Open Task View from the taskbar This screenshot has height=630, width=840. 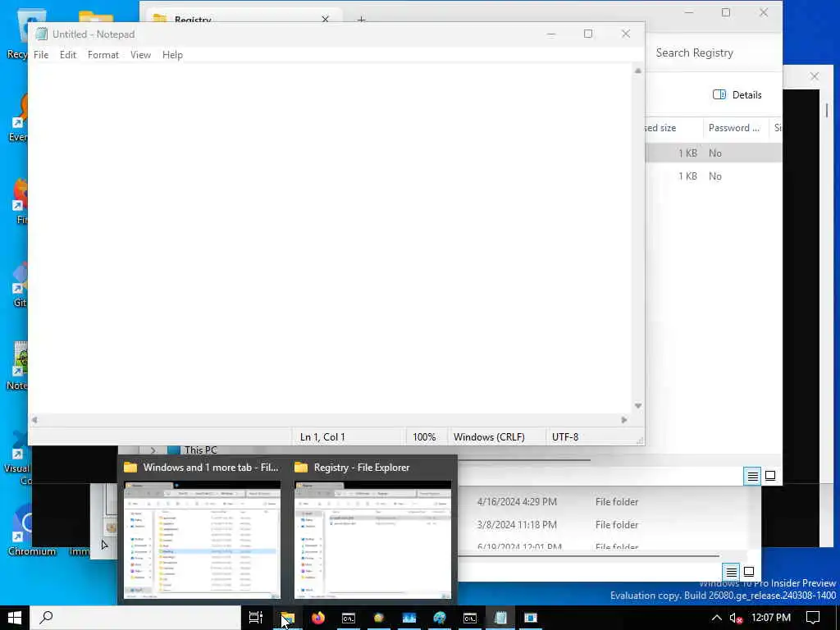coord(256,618)
